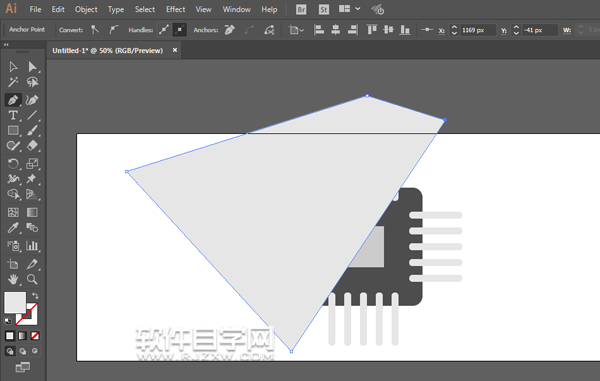
Task: Open the isolate object dropdown in control bar
Action: click(296, 30)
